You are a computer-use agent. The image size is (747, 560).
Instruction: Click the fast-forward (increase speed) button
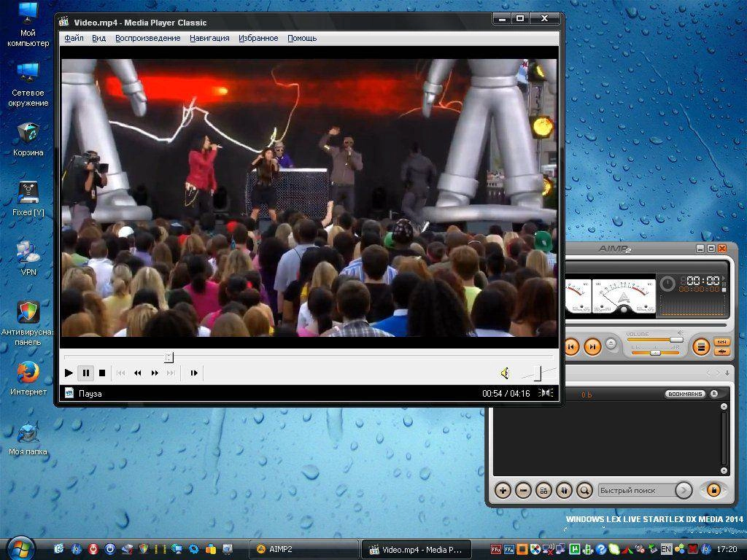point(155,373)
